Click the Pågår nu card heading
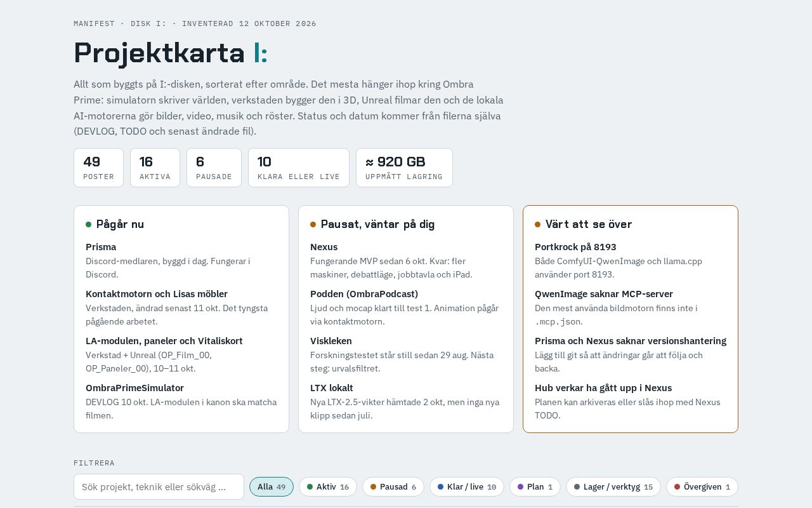The height and width of the screenshot is (508, 812). (120, 224)
